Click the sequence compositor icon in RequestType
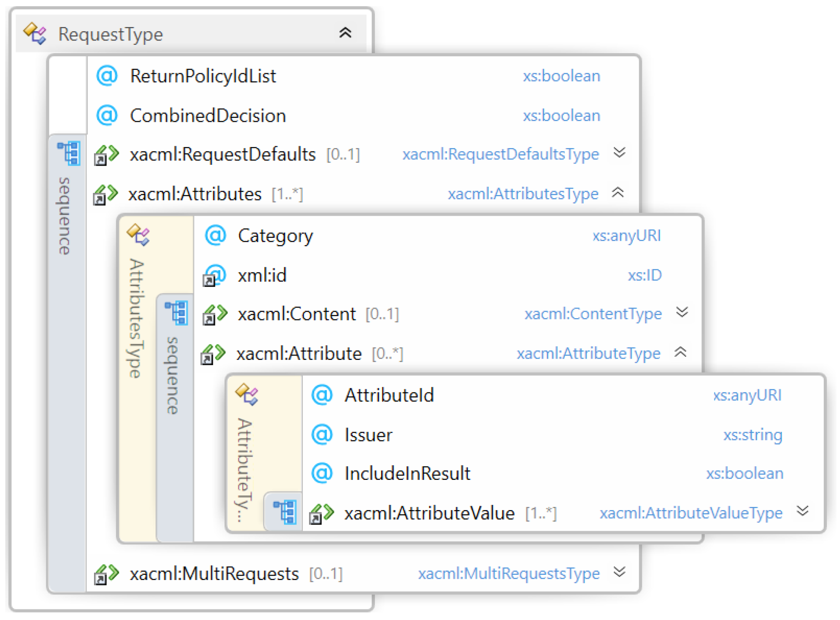Screen dimensions: 840x620 tap(69, 153)
